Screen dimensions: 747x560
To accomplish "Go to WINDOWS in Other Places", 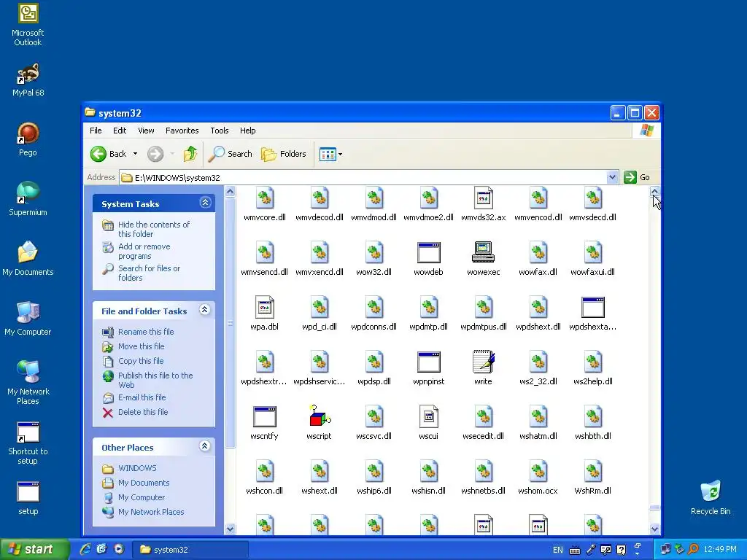I will click(x=137, y=468).
